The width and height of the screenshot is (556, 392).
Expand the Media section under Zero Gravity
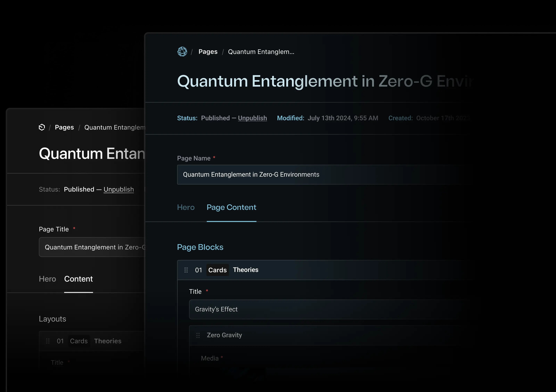[210, 358]
